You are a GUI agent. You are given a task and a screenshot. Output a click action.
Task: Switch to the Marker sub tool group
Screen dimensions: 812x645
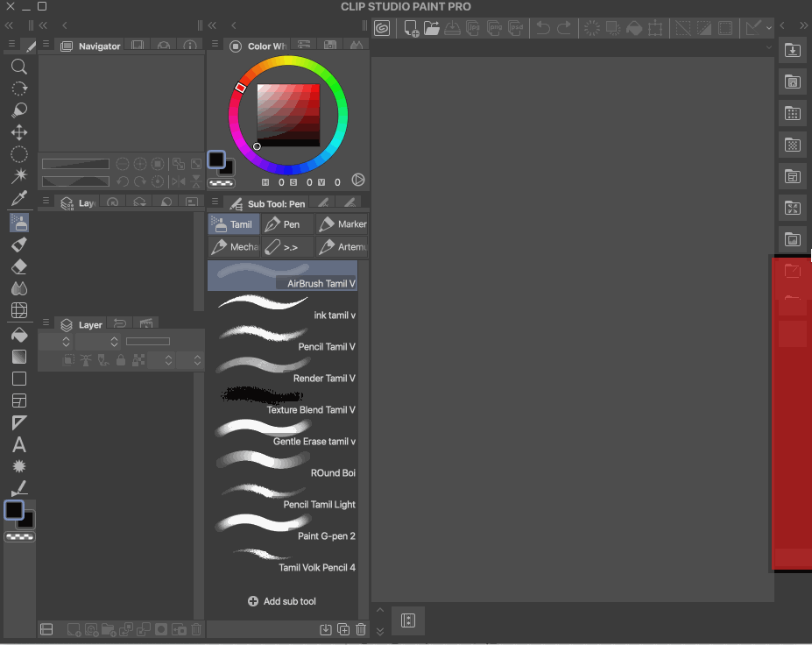point(342,224)
